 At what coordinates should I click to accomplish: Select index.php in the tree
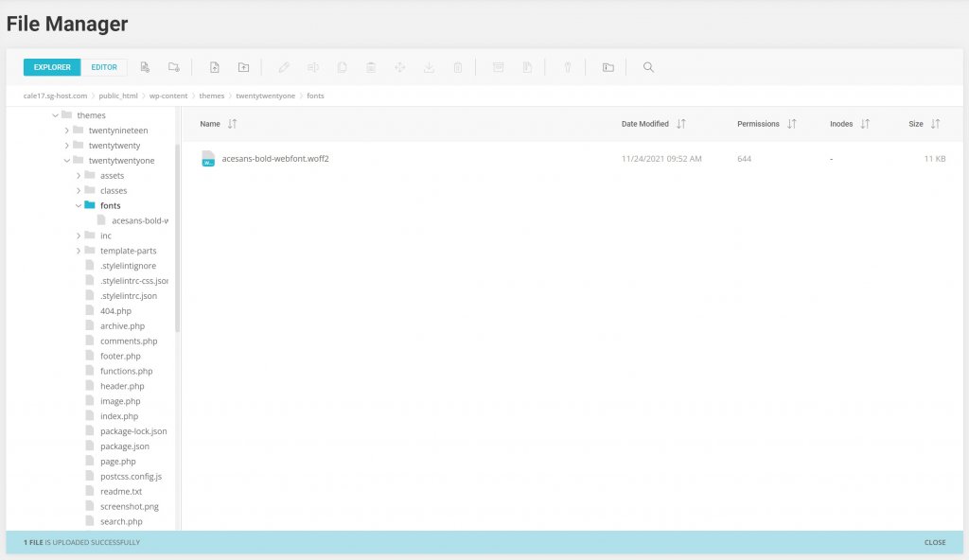pos(118,416)
